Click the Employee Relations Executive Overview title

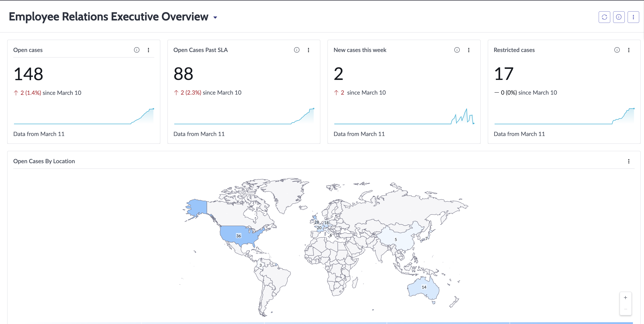click(x=108, y=17)
